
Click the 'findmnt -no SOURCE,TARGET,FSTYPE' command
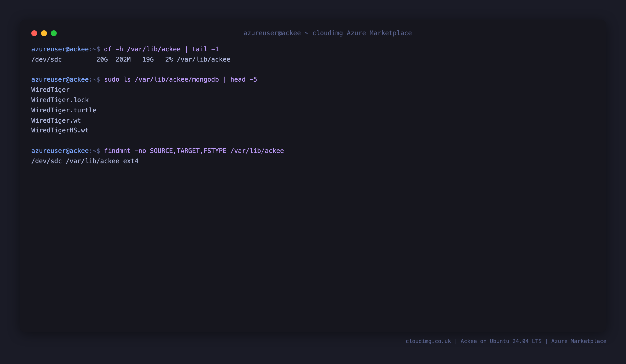(165, 151)
